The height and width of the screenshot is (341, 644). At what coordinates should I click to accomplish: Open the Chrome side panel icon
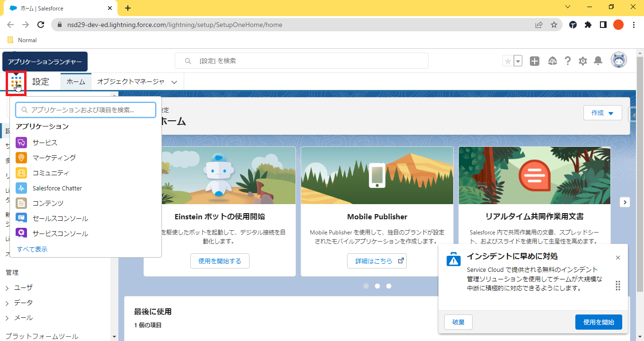click(603, 25)
